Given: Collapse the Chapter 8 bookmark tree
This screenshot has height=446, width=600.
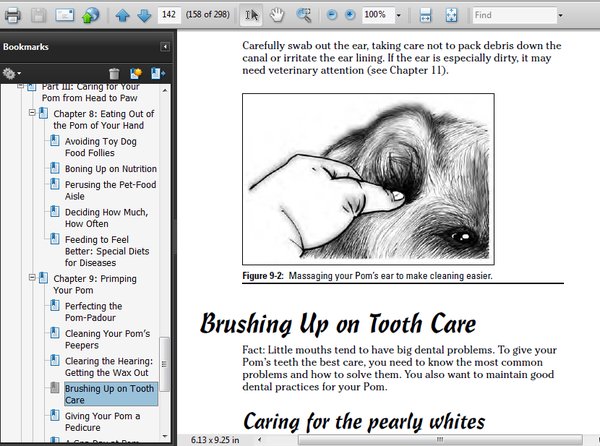Looking at the screenshot, I should [x=32, y=113].
